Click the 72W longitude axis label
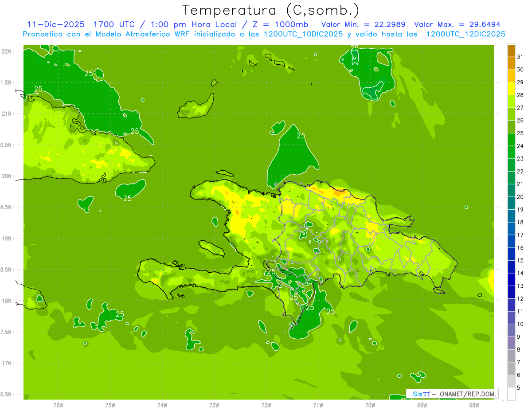 (266, 405)
